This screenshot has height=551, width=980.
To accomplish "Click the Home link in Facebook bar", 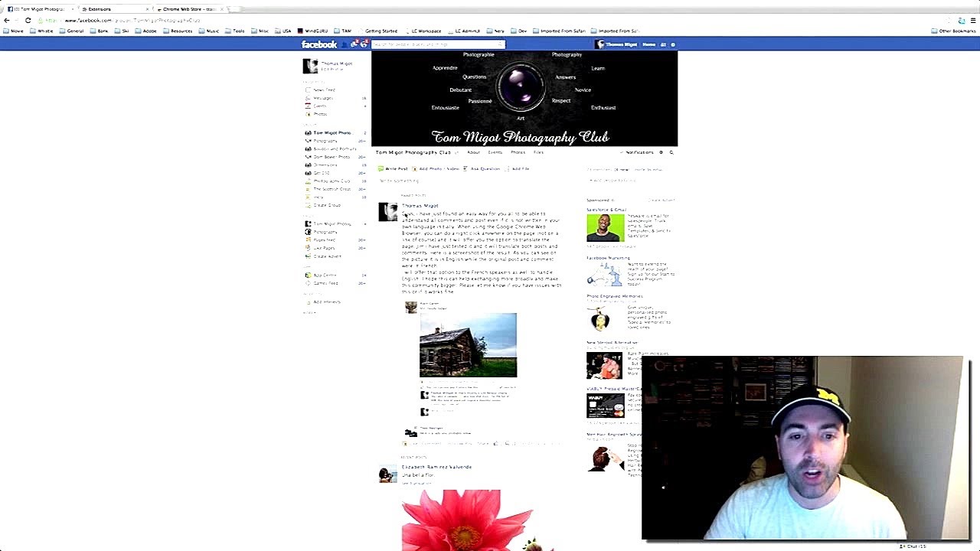I will click(649, 44).
